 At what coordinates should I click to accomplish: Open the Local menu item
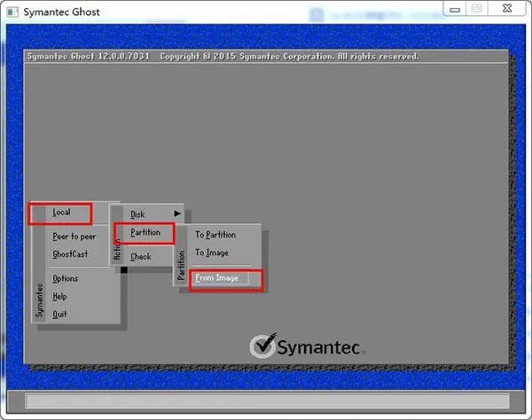(61, 213)
